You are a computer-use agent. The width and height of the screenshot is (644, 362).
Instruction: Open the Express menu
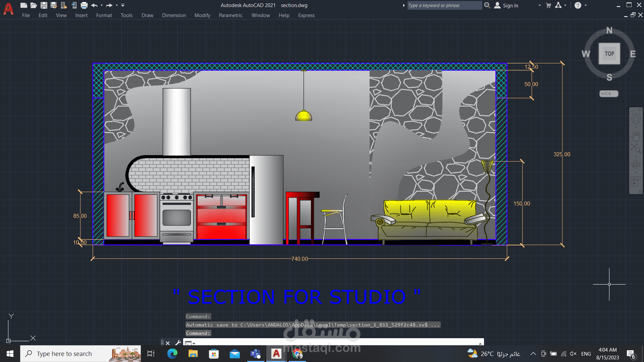pyautogui.click(x=306, y=15)
